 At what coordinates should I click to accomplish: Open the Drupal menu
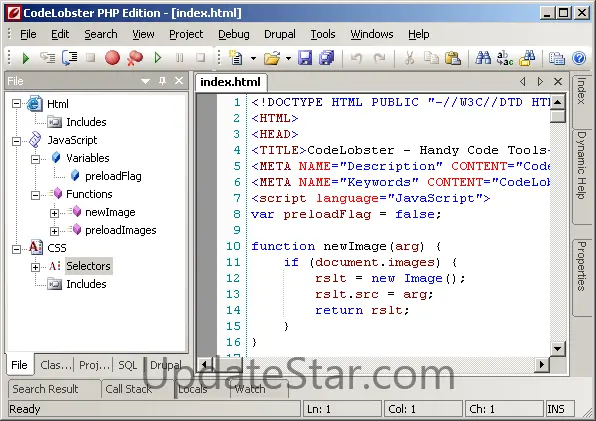click(x=280, y=34)
